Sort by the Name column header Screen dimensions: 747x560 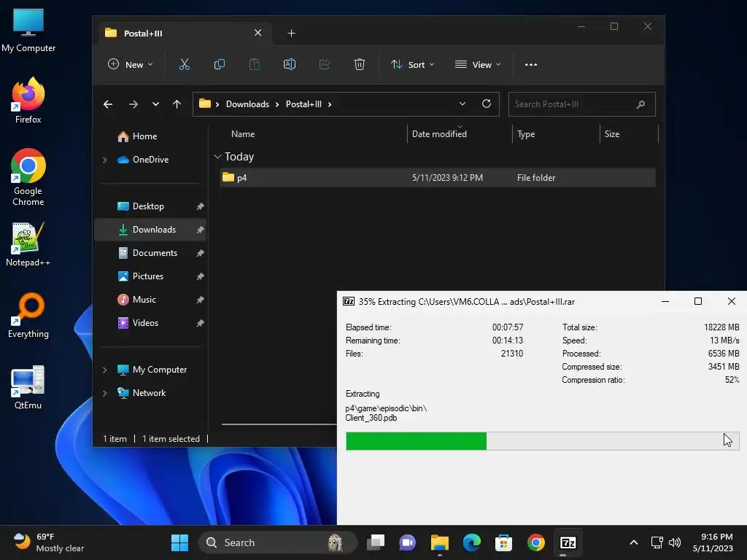[243, 134]
